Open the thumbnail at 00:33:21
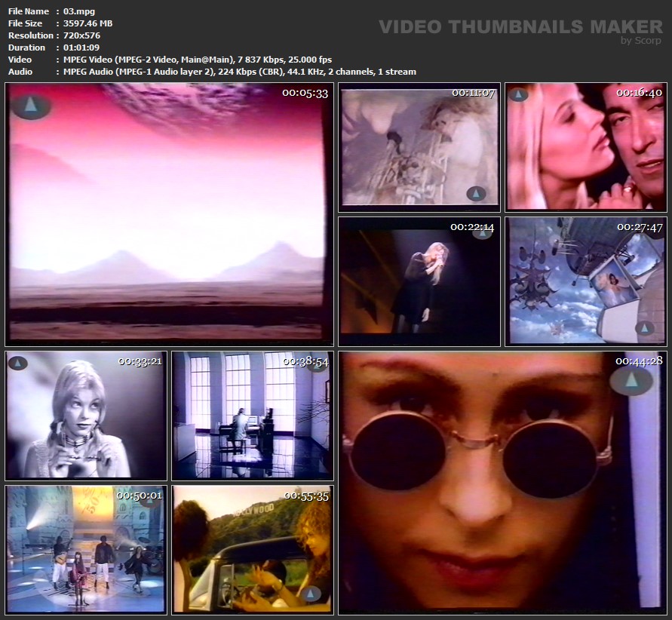The height and width of the screenshot is (620, 672). click(x=86, y=416)
